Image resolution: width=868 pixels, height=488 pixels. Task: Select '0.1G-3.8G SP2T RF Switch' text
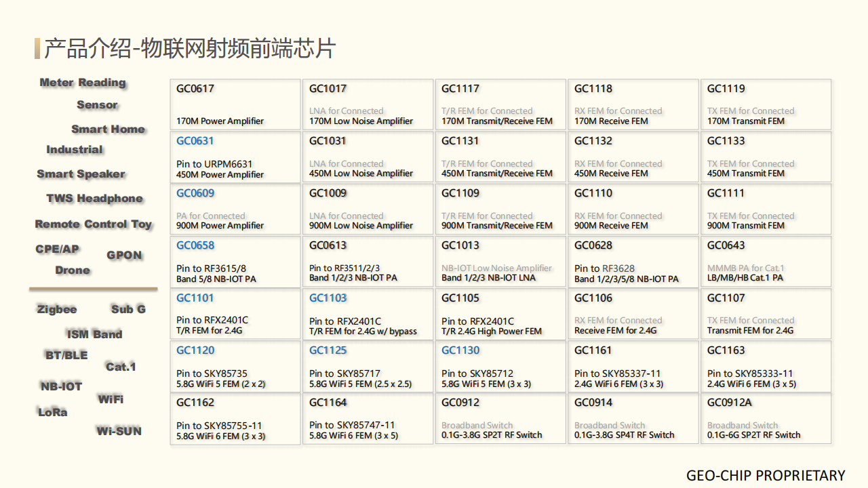492,435
